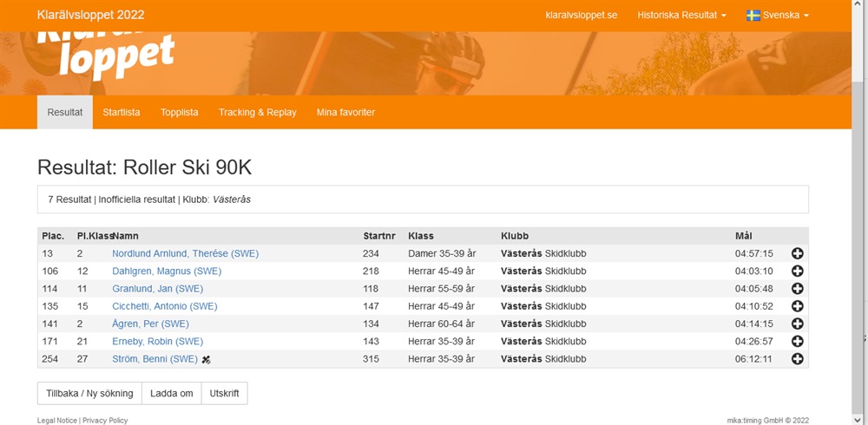Open the Tracking & Replay tab

(x=258, y=113)
